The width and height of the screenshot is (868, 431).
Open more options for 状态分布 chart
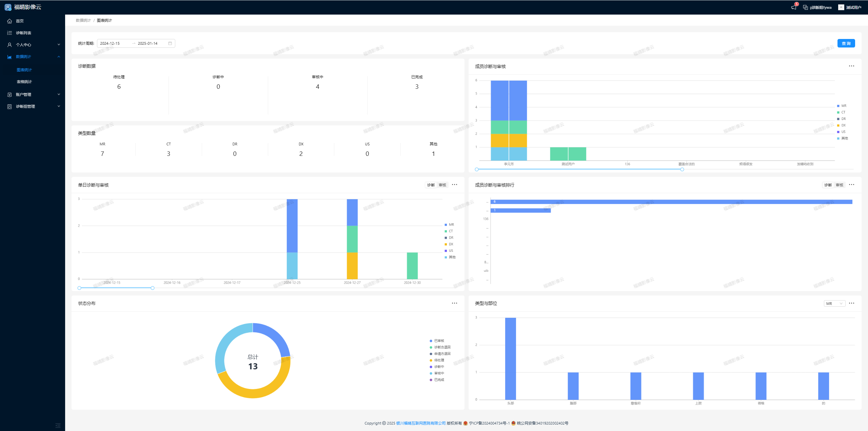(x=454, y=303)
